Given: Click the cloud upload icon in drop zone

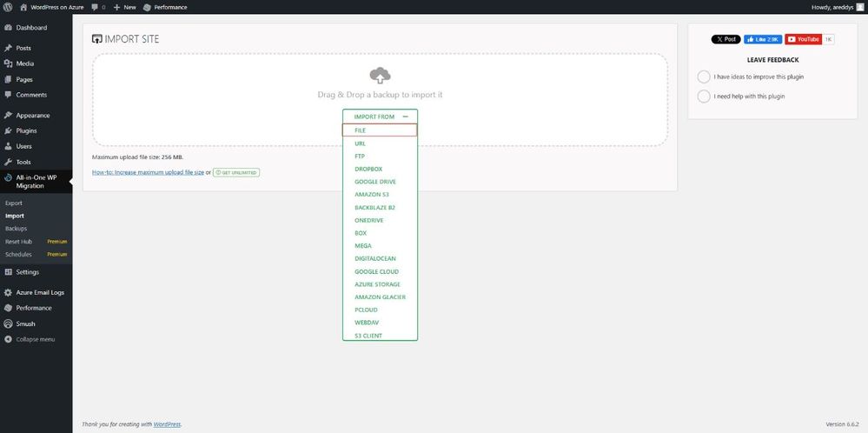Looking at the screenshot, I should 380,76.
